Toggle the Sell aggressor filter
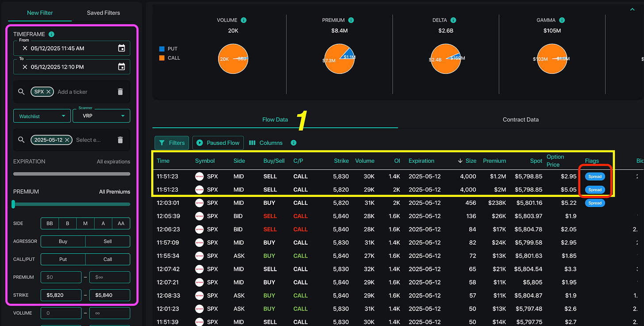The width and height of the screenshot is (644, 326). coord(107,242)
